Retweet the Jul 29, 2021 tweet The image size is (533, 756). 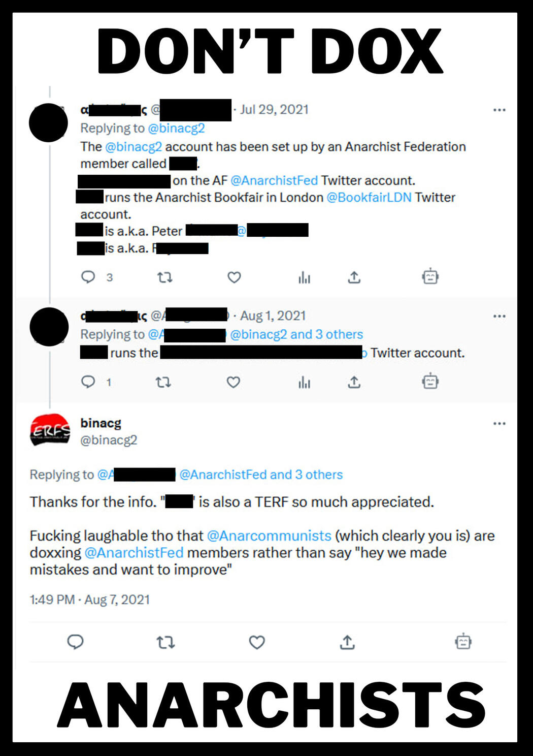(x=164, y=277)
